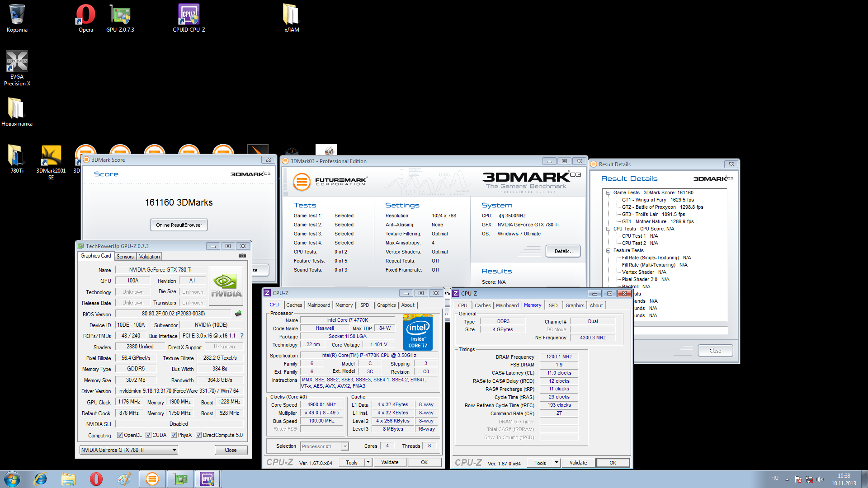
Task: Open GPU-Z.0.7.3 desktop icon
Action: (x=120, y=18)
